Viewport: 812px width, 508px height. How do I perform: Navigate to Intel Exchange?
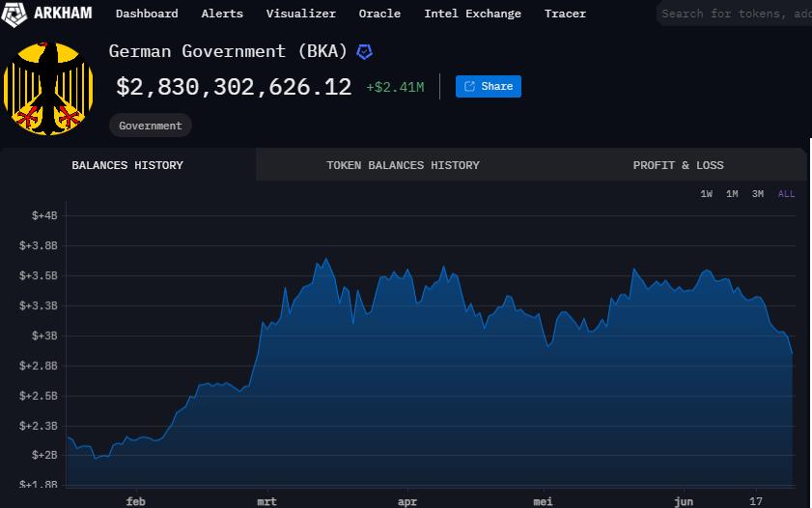(472, 14)
